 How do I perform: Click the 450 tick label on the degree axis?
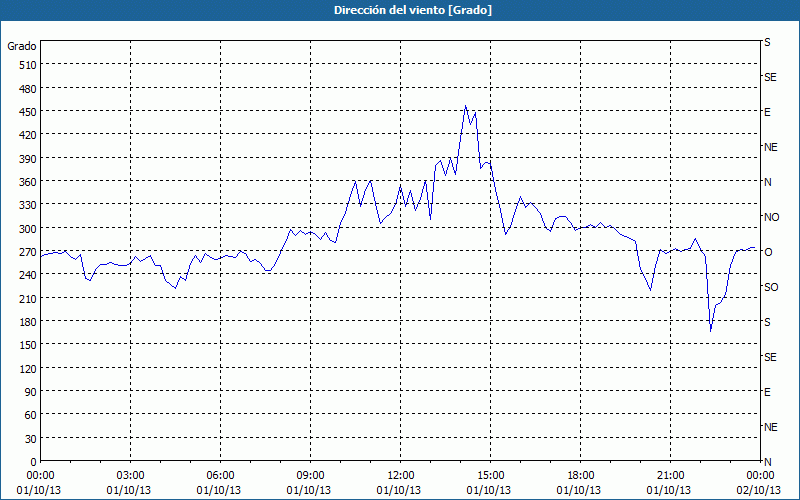click(28, 112)
